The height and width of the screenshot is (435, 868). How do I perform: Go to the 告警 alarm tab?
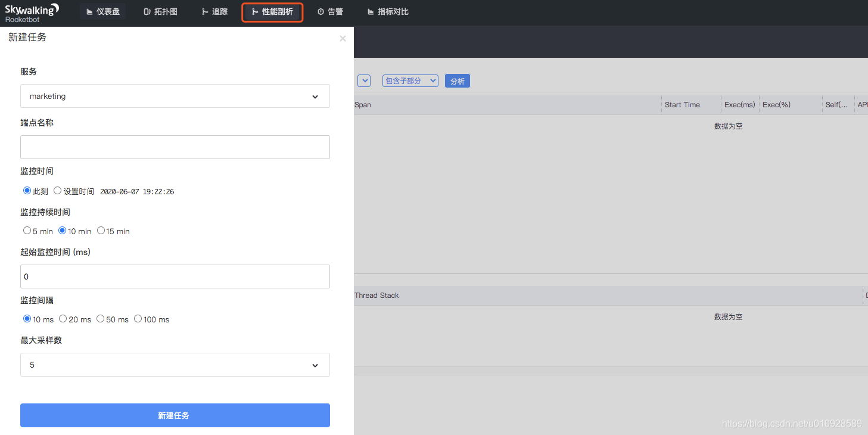[x=330, y=12]
